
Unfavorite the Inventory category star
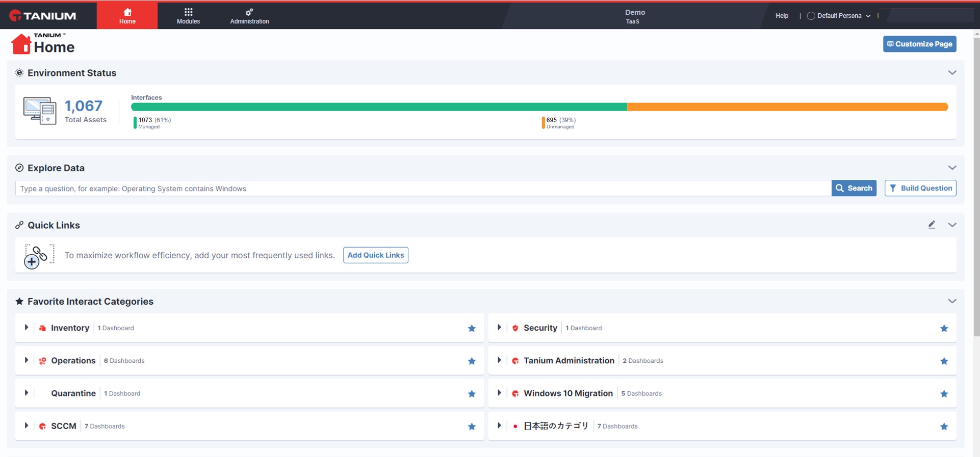(472, 328)
